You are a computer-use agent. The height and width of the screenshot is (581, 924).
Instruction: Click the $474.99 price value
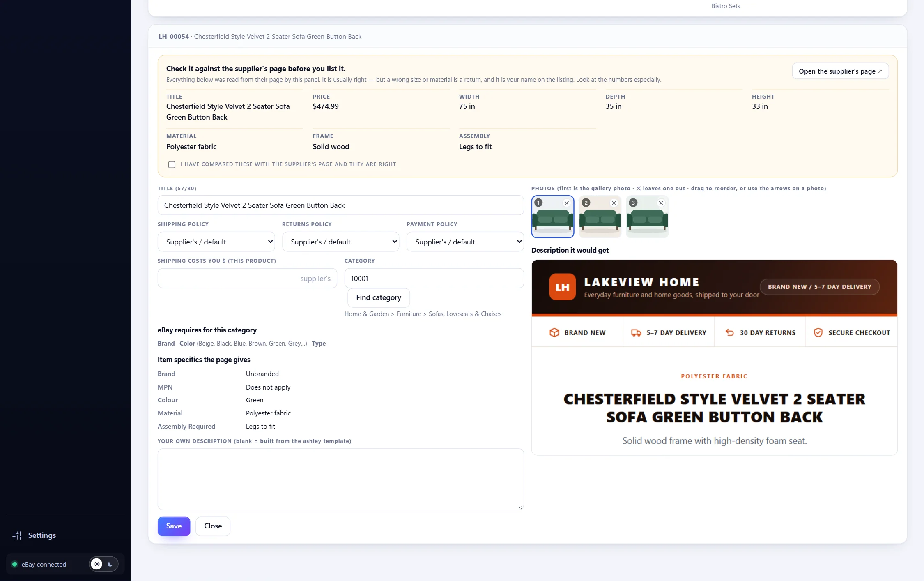326,106
